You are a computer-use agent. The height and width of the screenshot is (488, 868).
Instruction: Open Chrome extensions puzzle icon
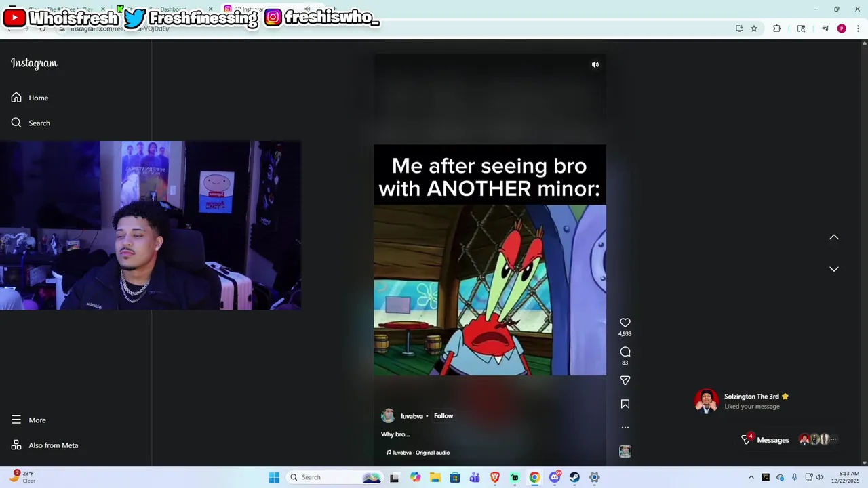777,28
